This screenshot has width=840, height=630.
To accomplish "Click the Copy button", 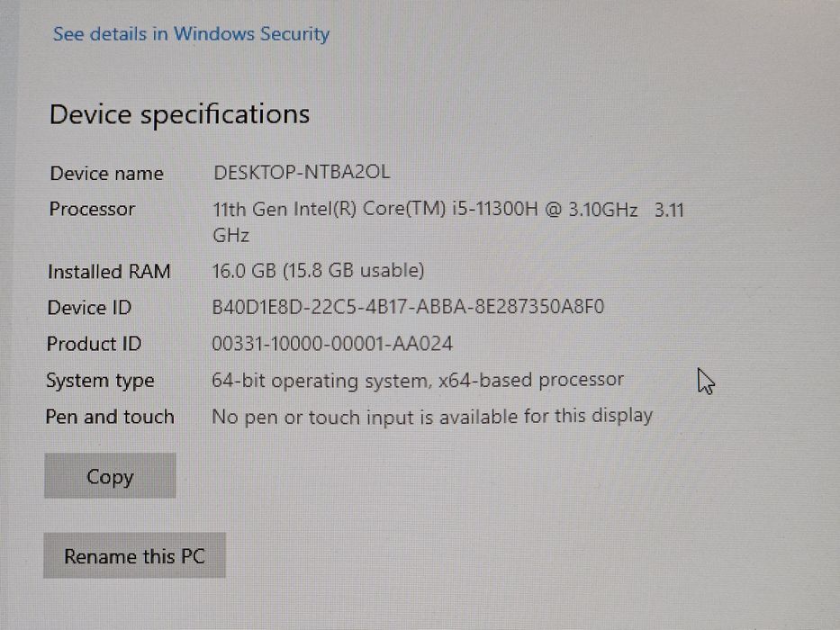I will [x=110, y=477].
